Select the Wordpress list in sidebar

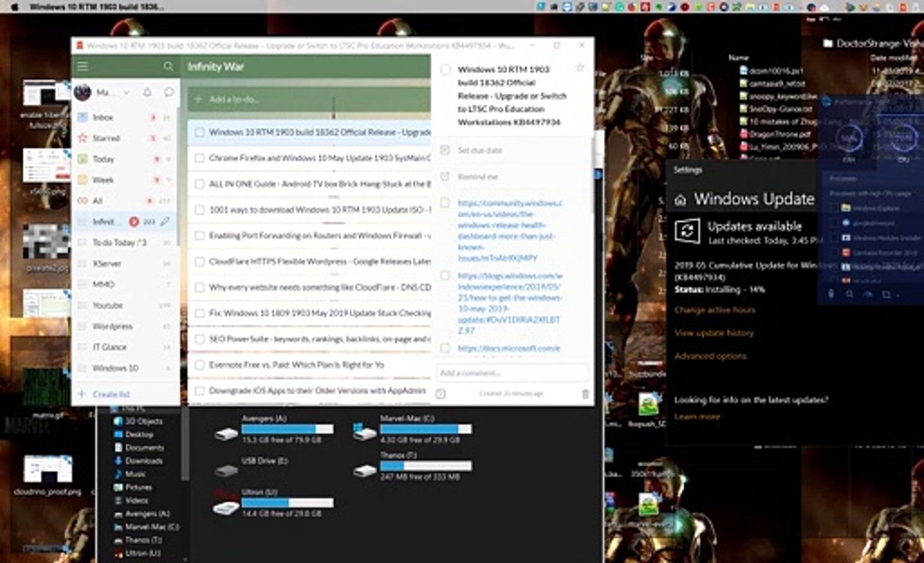(125, 326)
